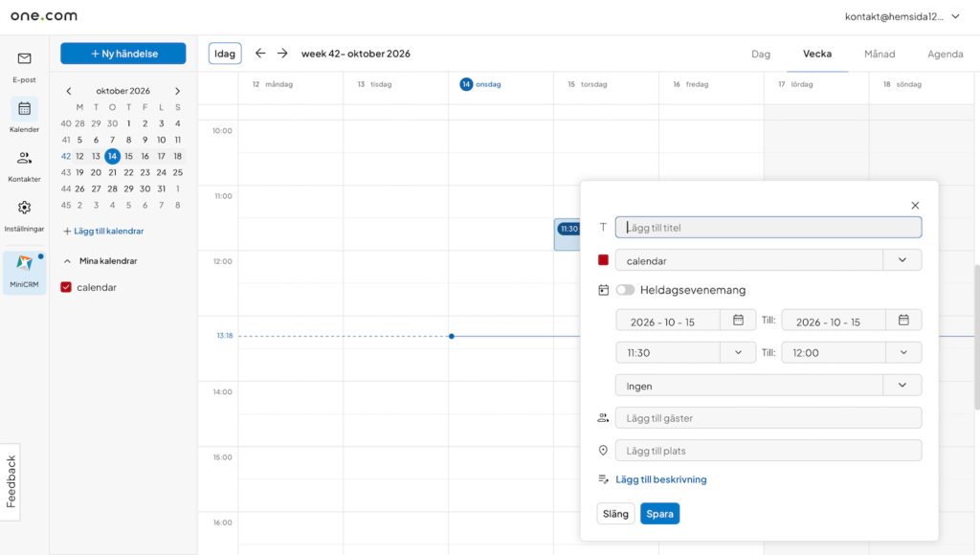Viewport: 980px width, 555px height.
Task: Select day 14 in mini calendar
Action: point(112,156)
